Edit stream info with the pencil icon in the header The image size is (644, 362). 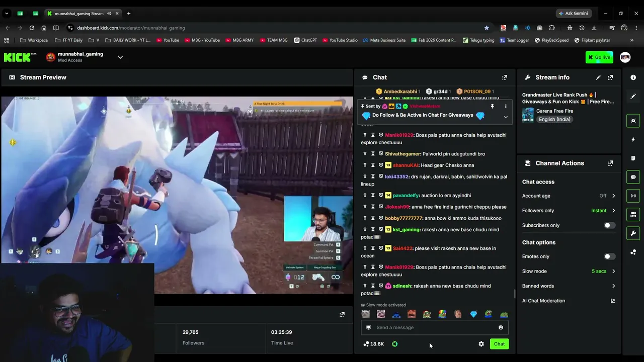click(598, 77)
